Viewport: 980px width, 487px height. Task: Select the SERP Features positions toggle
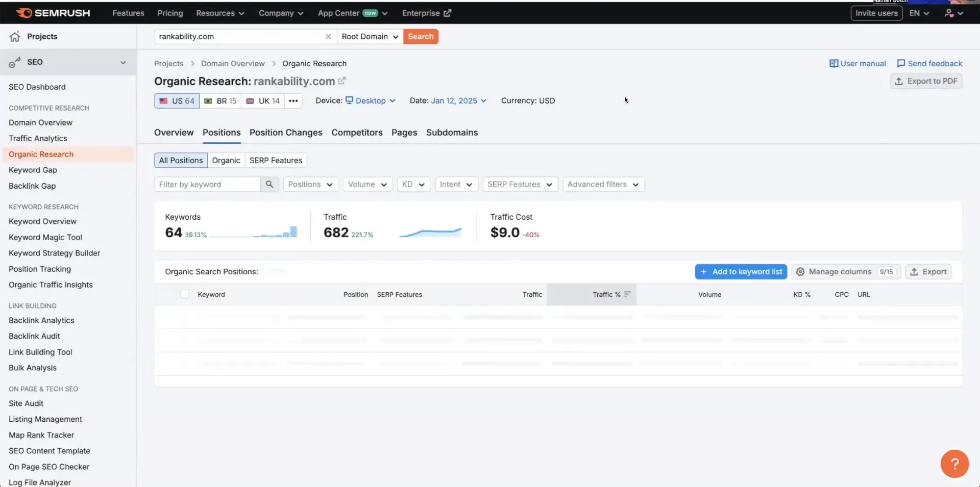tap(276, 160)
